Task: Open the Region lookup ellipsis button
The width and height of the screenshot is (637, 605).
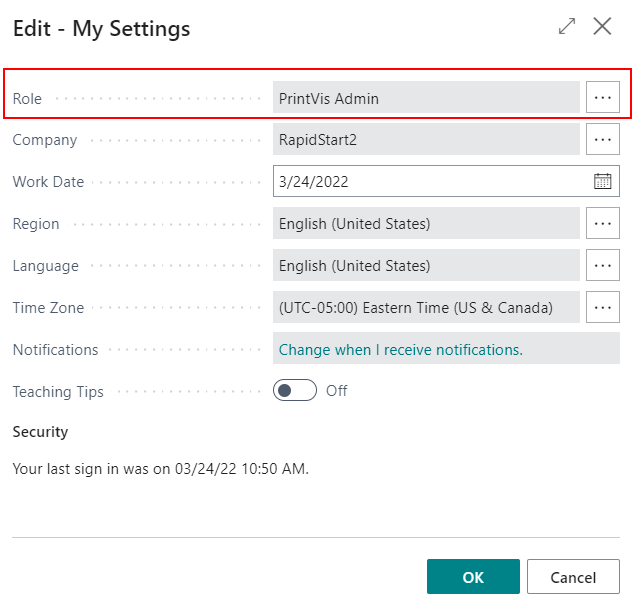Action: point(602,223)
